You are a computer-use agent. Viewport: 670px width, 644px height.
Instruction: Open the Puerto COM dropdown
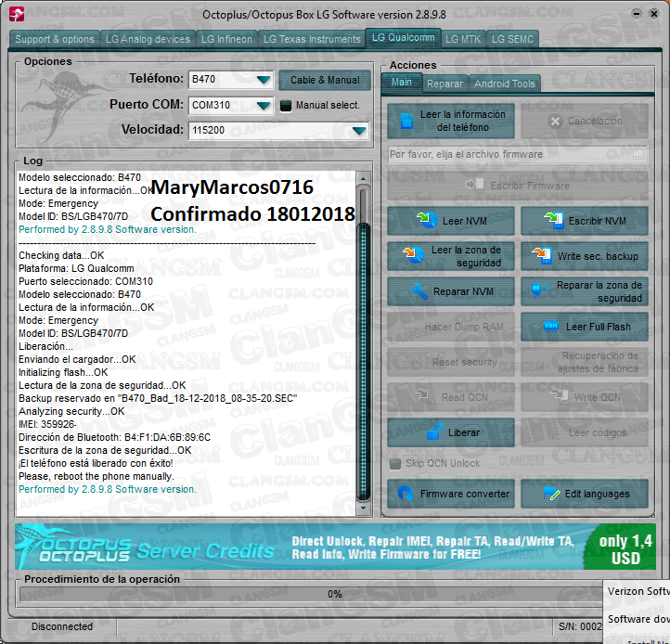point(264,105)
